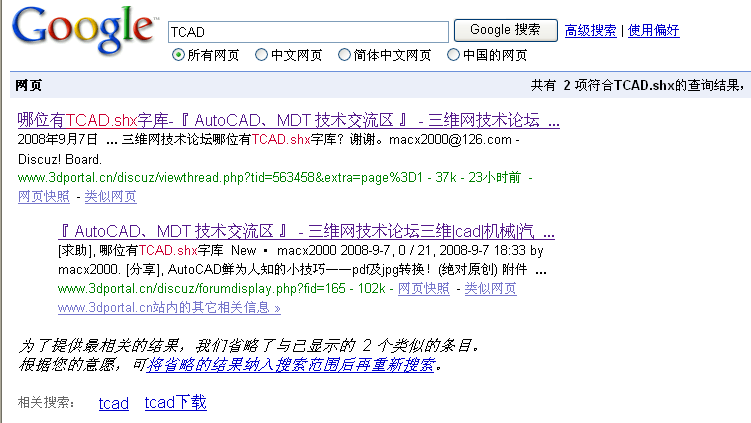Open the 高级搜索 link
This screenshot has width=751, height=423.
tap(590, 31)
